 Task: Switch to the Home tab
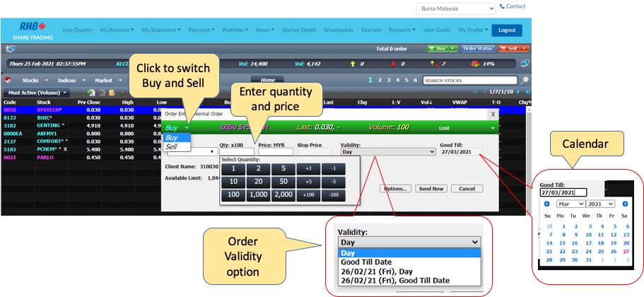(268, 80)
